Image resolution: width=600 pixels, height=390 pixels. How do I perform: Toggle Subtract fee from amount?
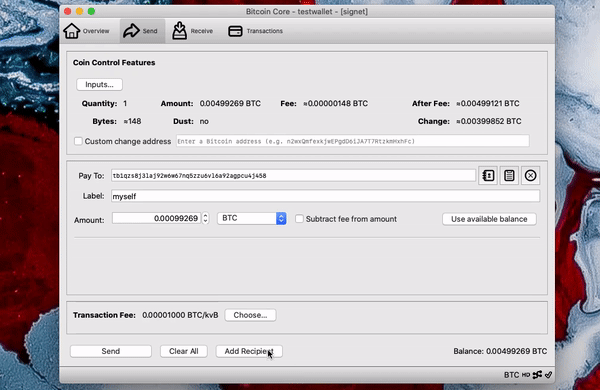point(299,219)
